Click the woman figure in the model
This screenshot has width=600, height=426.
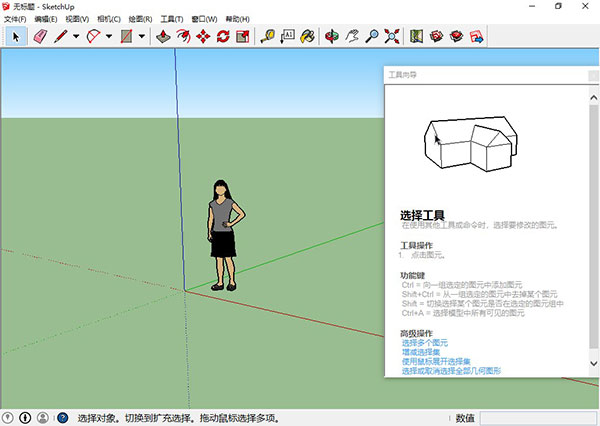tap(225, 235)
